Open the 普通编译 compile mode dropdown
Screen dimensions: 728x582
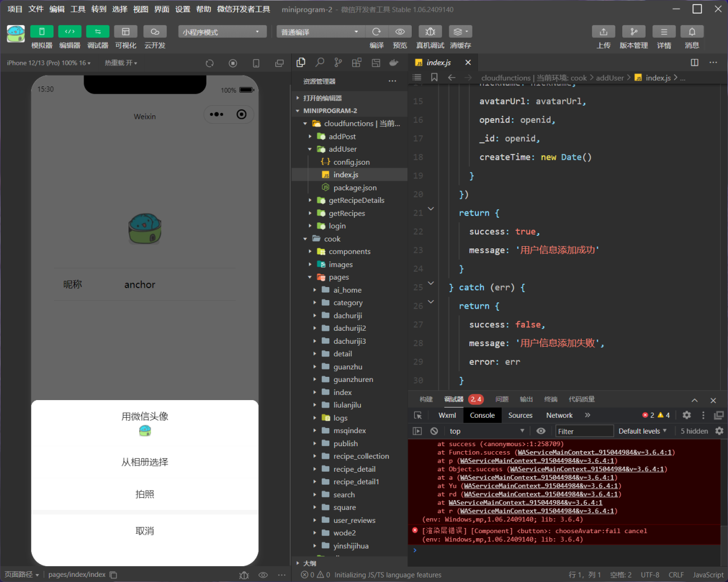click(x=320, y=32)
